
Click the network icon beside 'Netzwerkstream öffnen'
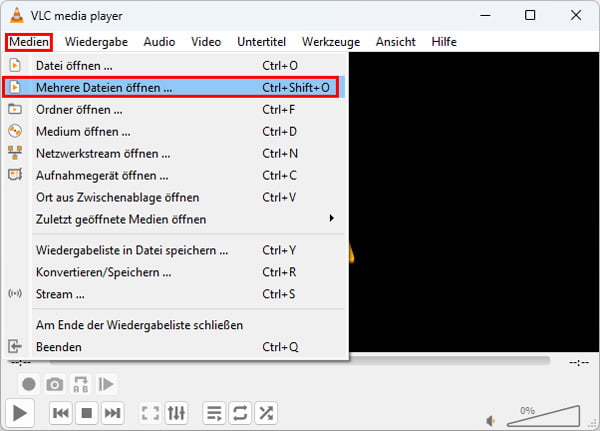[15, 153]
